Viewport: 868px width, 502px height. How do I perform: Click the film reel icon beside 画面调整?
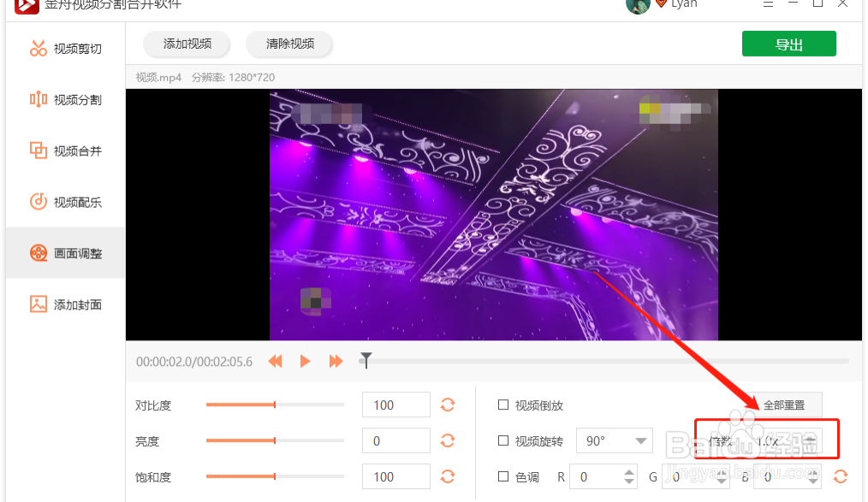pyautogui.click(x=39, y=253)
